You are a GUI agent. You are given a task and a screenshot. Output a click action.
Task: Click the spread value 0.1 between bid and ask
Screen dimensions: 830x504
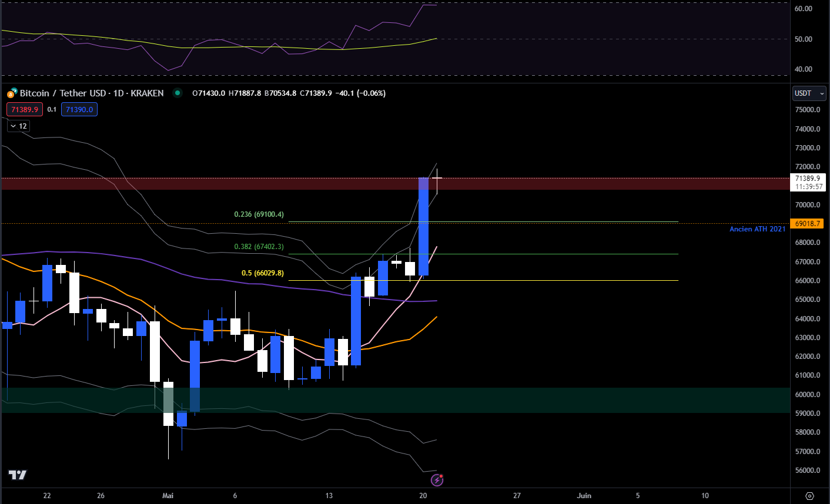click(52, 109)
